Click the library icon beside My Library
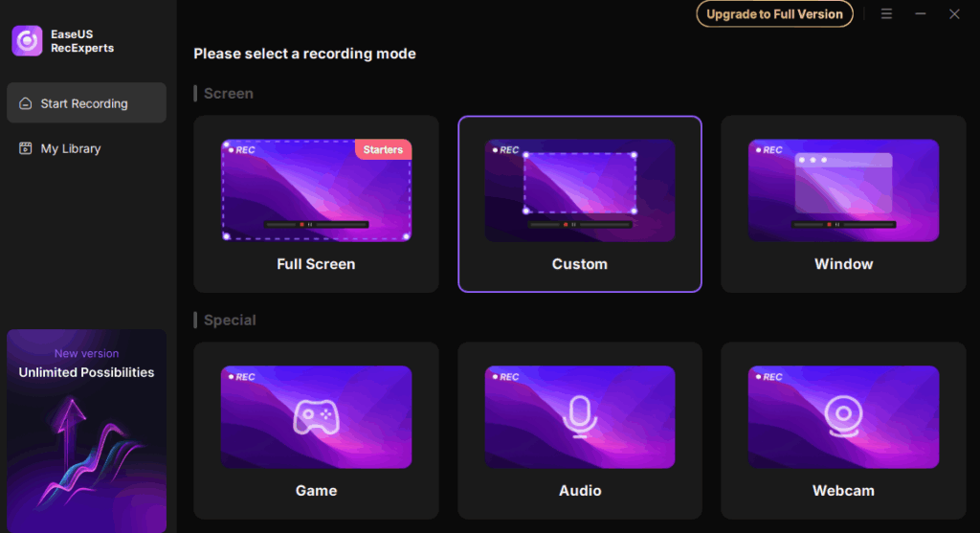Screen dimensions: 980x533 click(26, 148)
